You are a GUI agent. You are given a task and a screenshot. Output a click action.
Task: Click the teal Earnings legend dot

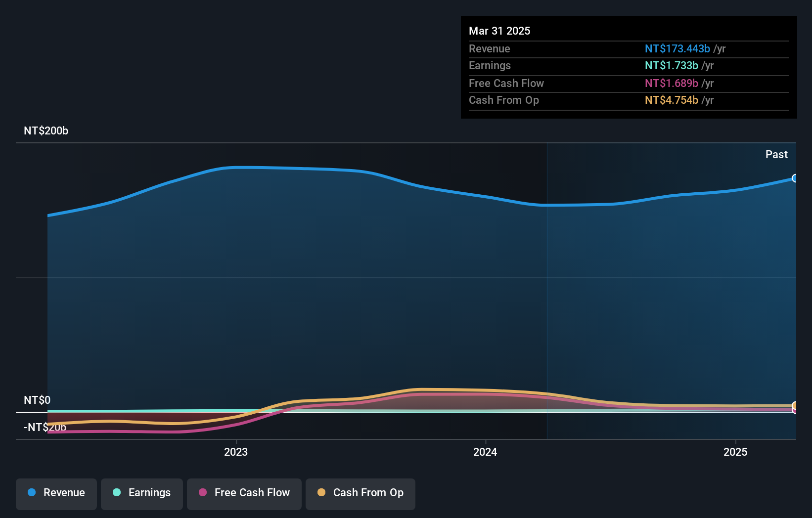[x=117, y=492]
